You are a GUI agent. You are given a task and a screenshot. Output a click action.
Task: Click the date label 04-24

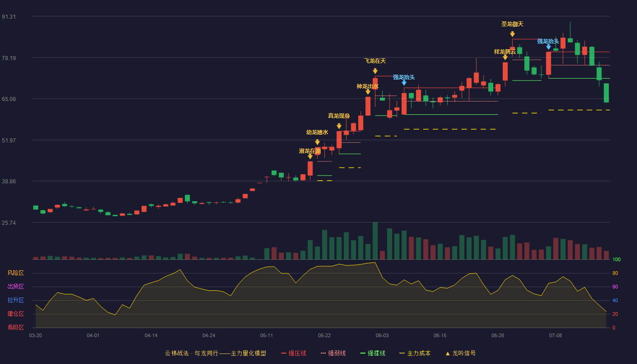point(209,335)
